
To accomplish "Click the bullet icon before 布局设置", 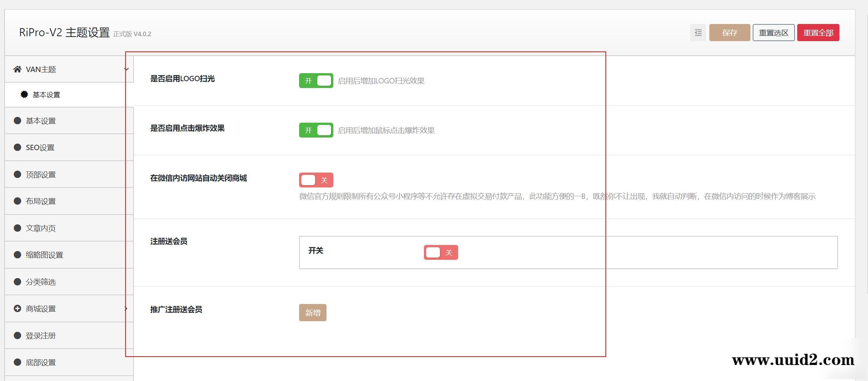I will 17,201.
